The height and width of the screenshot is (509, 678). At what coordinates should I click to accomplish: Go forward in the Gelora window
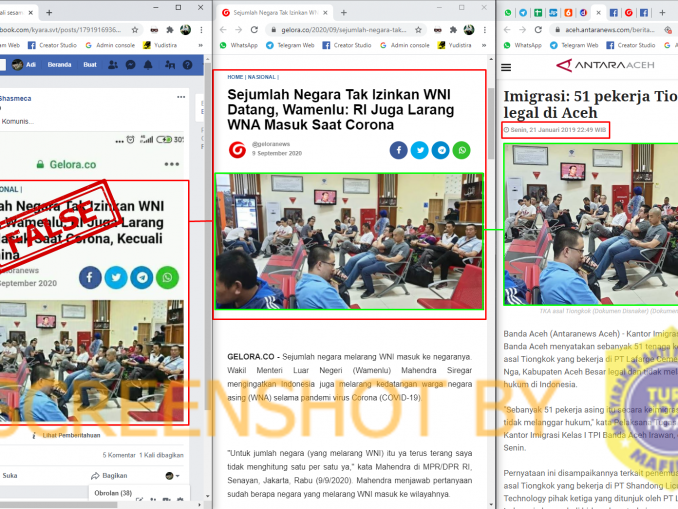pos(239,30)
